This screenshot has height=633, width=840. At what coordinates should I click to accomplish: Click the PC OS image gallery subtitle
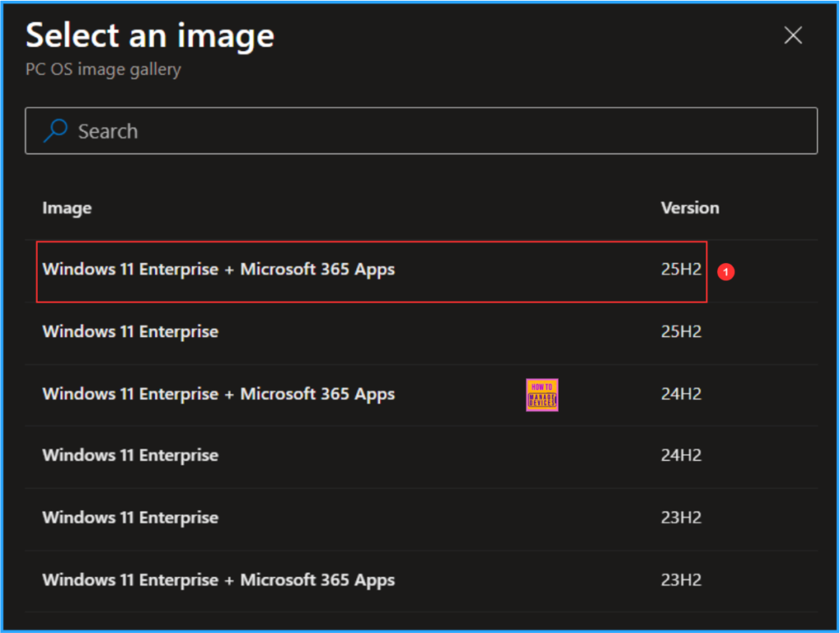pyautogui.click(x=103, y=70)
